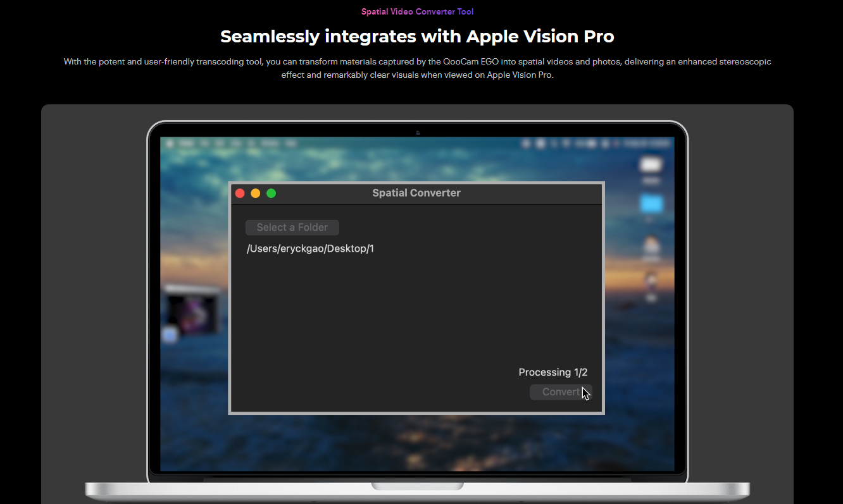Click the red close window button
The width and height of the screenshot is (843, 504).
[240, 194]
